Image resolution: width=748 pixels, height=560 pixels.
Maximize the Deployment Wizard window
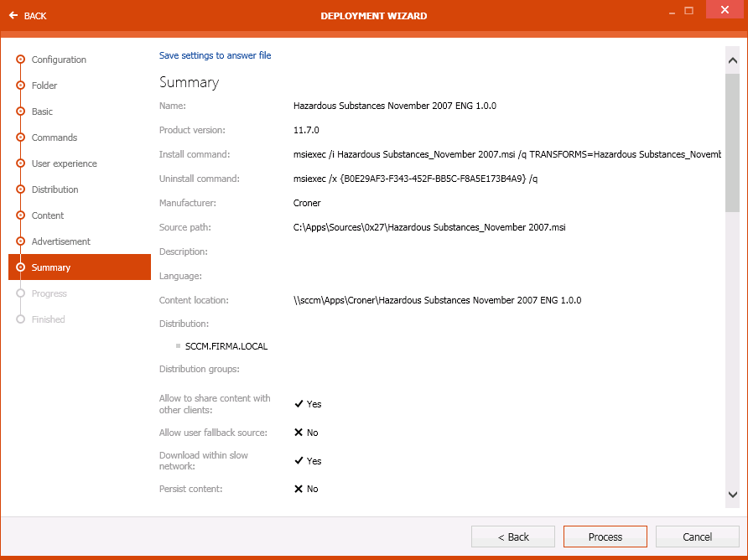pos(689,11)
